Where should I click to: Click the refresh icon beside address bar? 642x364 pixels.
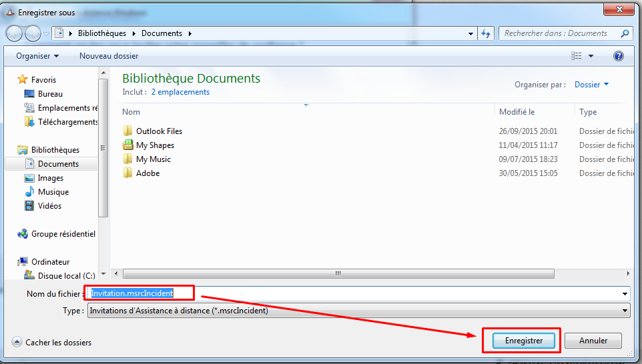[486, 33]
